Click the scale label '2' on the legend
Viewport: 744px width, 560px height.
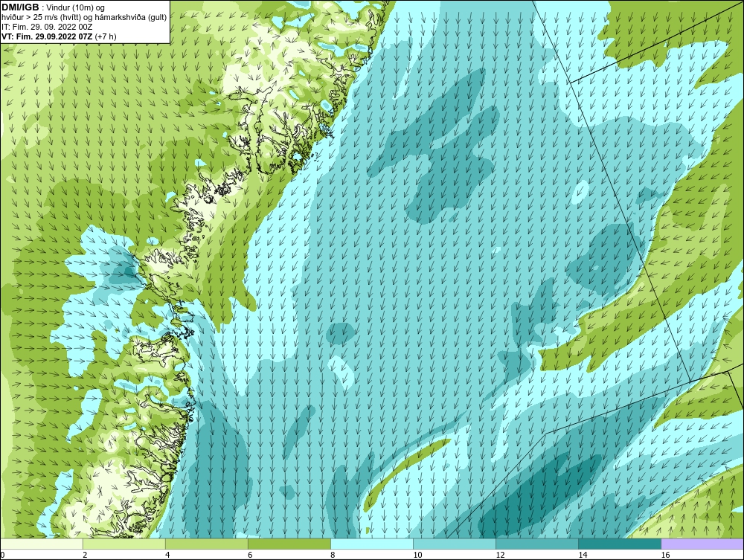click(x=85, y=556)
